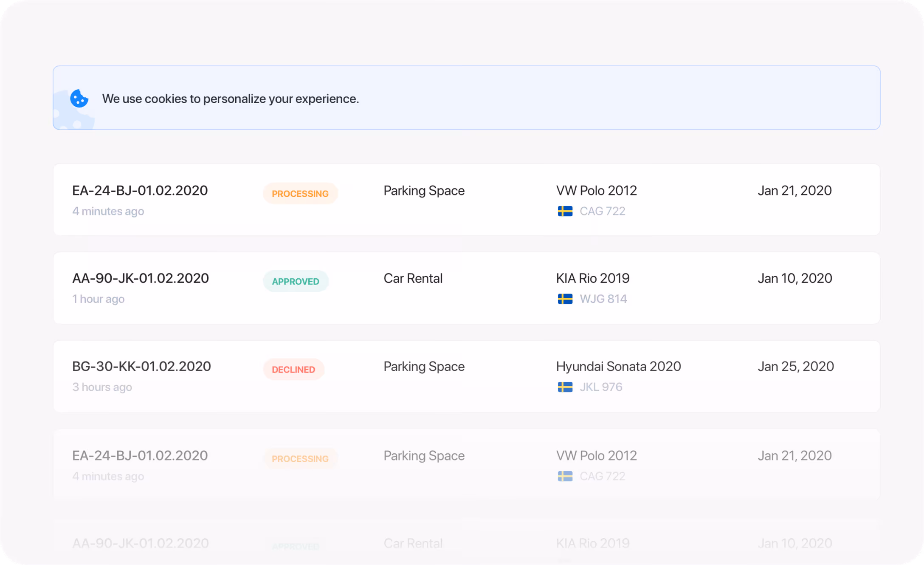
Task: Click the faded "VW Polo 2012" vehicle name
Action: coord(597,455)
